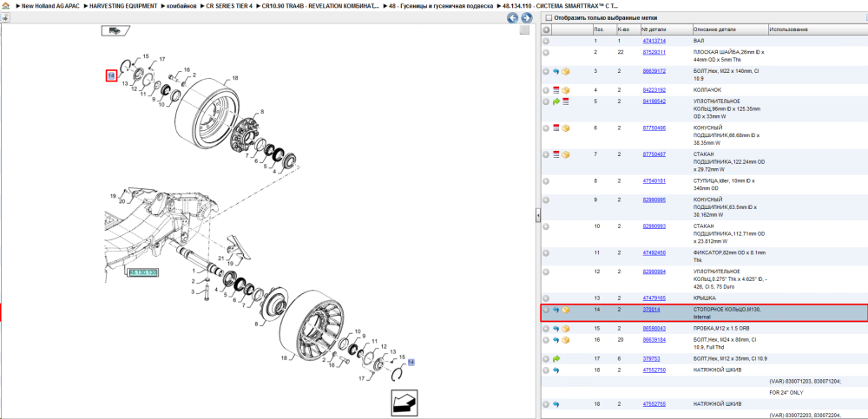868x419 pixels.
Task: Open part number 84223192 link
Action: click(654, 89)
